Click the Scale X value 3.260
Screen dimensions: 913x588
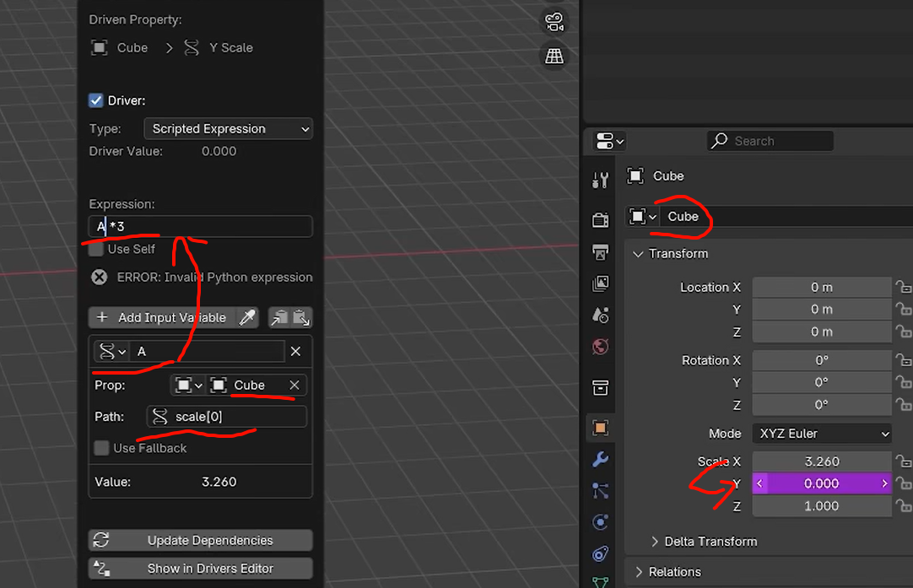(x=822, y=461)
